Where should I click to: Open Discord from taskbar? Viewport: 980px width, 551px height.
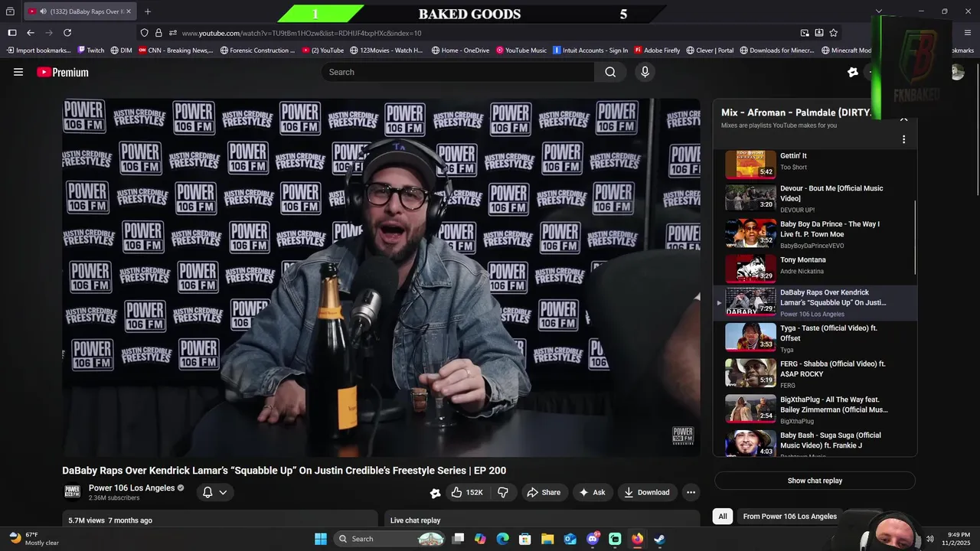pyautogui.click(x=593, y=539)
